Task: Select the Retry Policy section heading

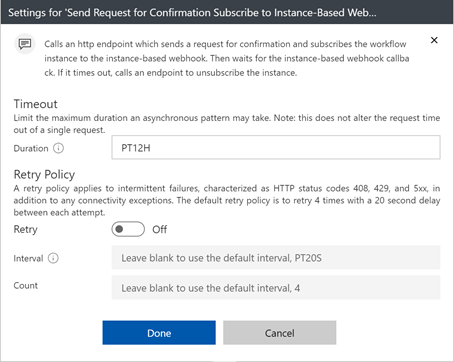Action: click(44, 175)
